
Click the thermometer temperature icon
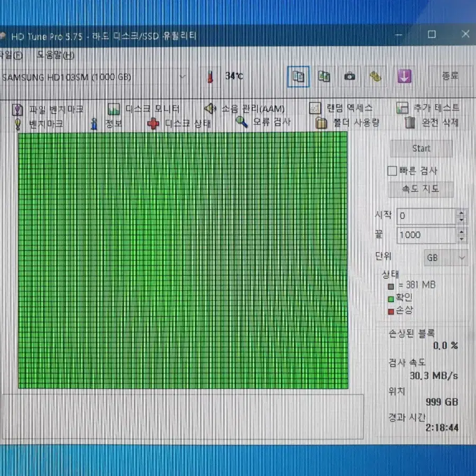click(x=210, y=77)
